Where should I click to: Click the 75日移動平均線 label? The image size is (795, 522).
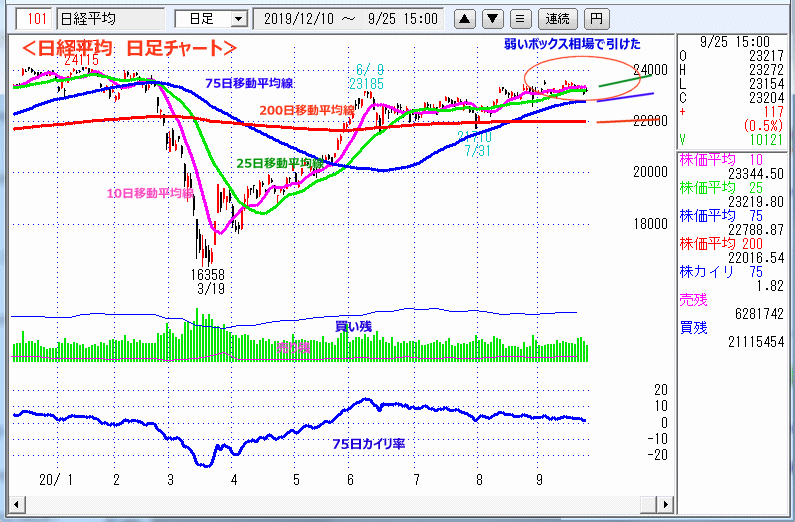coord(249,84)
